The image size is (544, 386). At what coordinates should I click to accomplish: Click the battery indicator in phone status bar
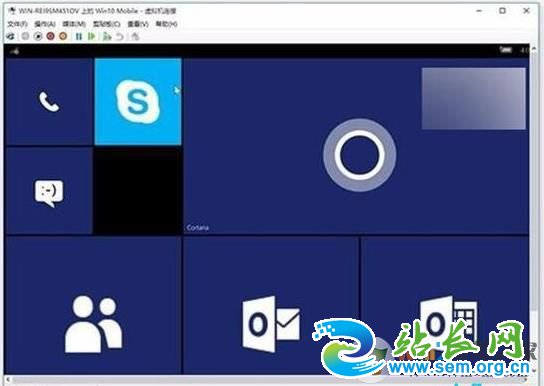coord(505,50)
